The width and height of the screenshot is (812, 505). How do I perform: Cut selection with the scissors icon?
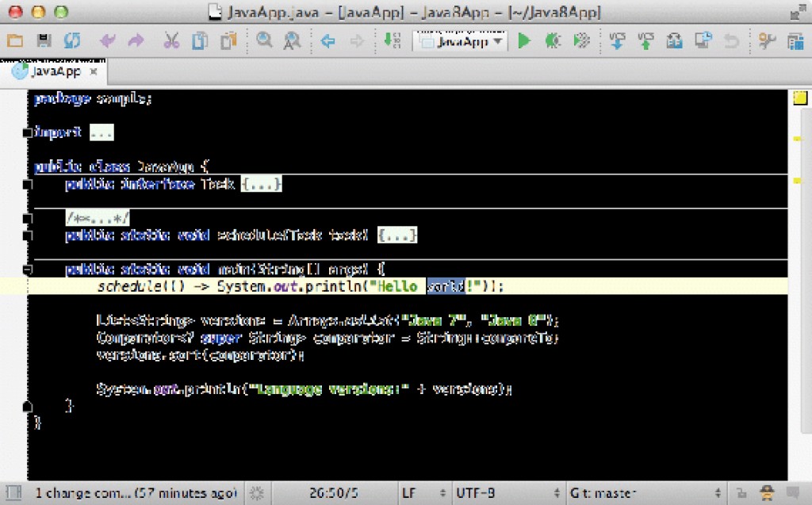pyautogui.click(x=171, y=40)
